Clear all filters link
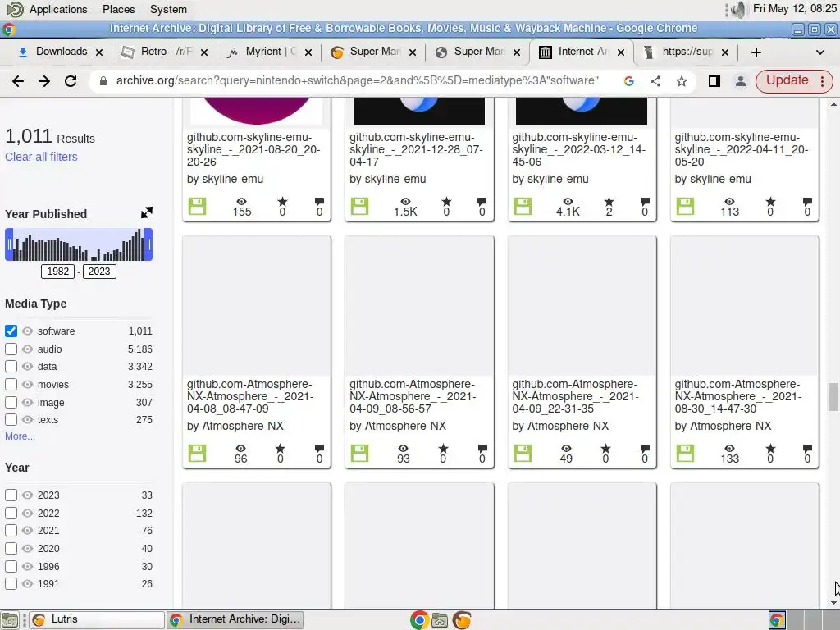Image resolution: width=840 pixels, height=630 pixels. [x=41, y=157]
